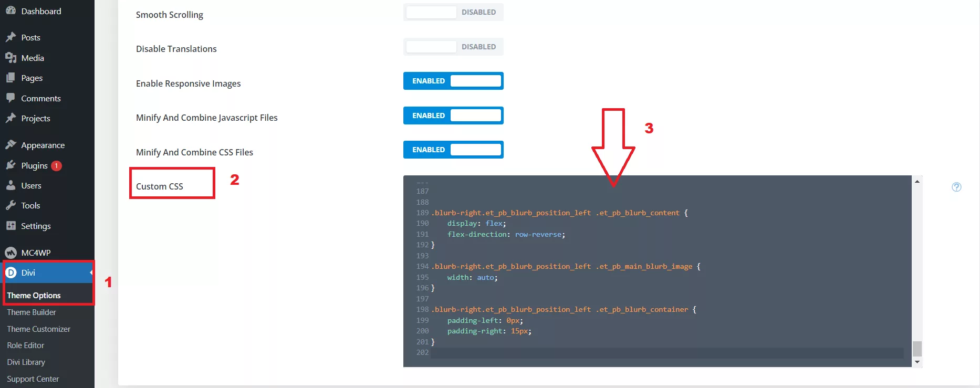The image size is (980, 388).
Task: Click the Pages document icon
Action: click(x=11, y=78)
